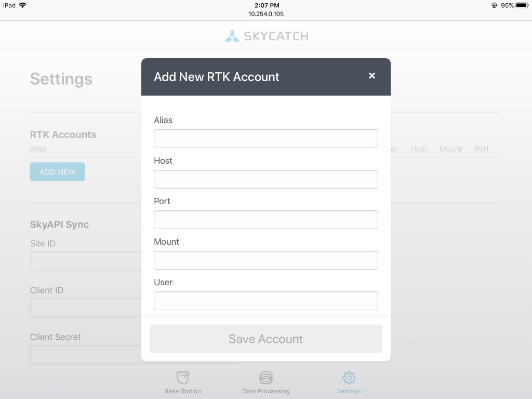Click the Wi-Fi status icon
This screenshot has width=532, height=399.
point(23,5)
